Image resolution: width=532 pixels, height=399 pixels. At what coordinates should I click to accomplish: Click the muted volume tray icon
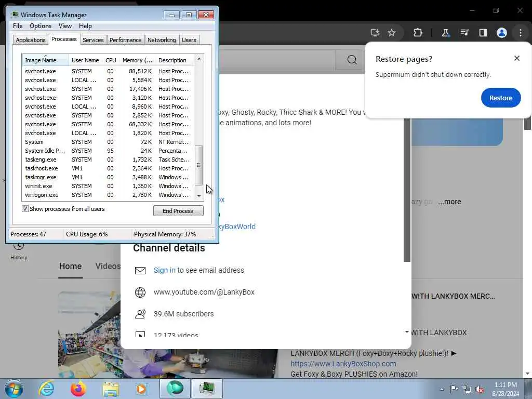click(480, 390)
